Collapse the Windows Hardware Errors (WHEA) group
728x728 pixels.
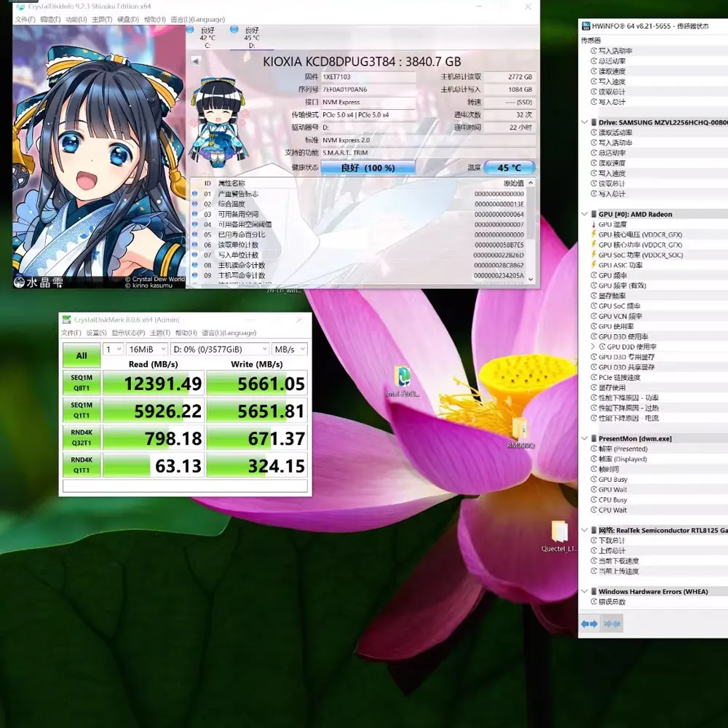click(x=585, y=591)
